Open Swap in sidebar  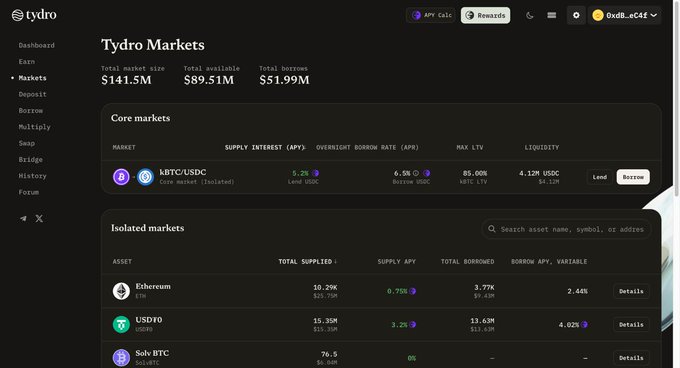point(26,143)
